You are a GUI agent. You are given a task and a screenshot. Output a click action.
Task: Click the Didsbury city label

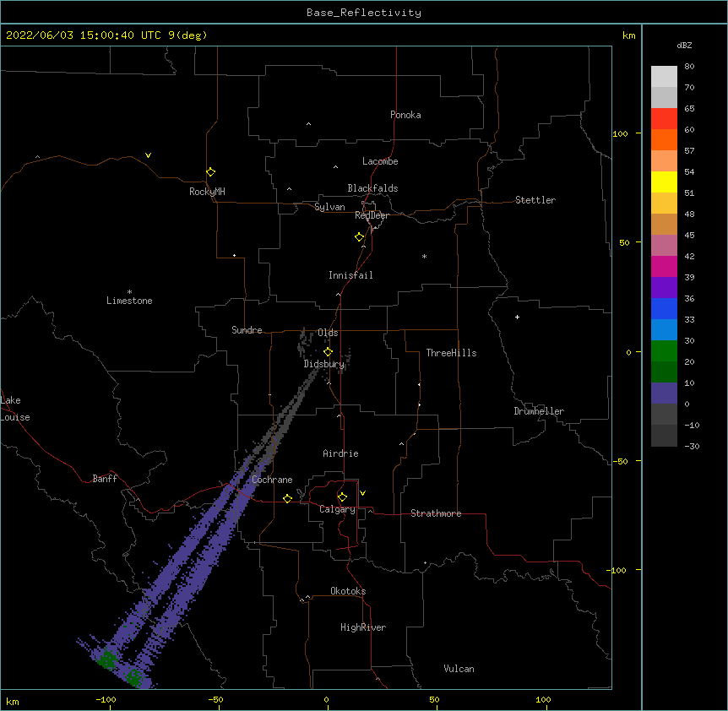324,364
